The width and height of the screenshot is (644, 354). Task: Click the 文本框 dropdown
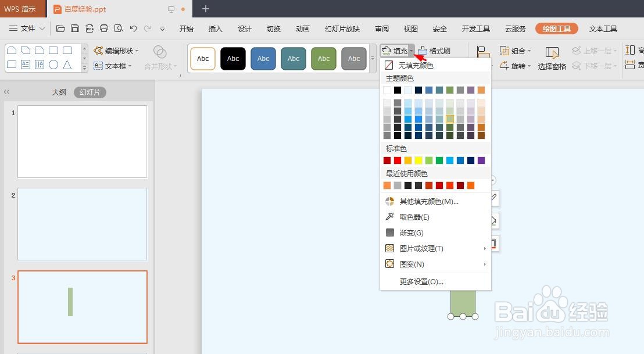(113, 66)
